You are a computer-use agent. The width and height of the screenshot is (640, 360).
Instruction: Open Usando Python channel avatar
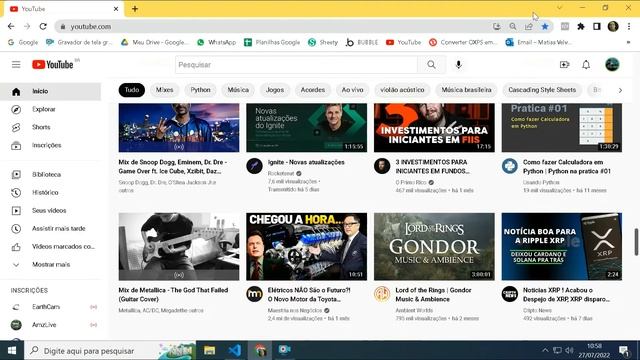510,166
